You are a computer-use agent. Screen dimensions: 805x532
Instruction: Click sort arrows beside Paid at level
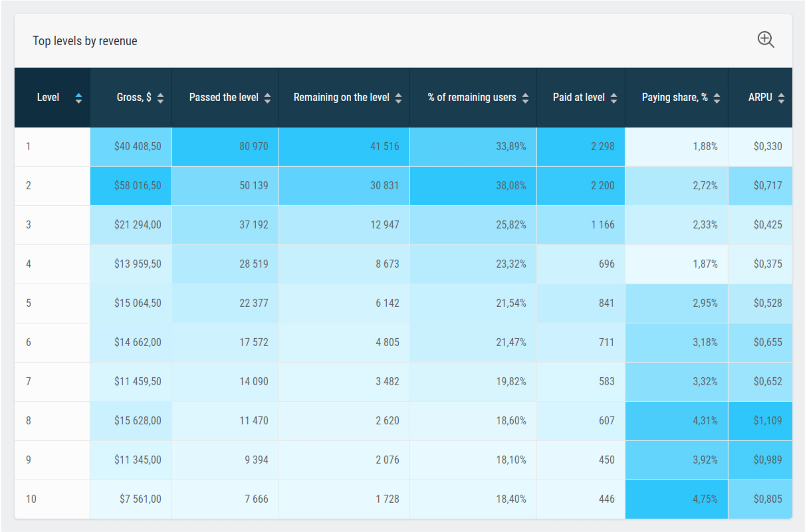tap(614, 98)
